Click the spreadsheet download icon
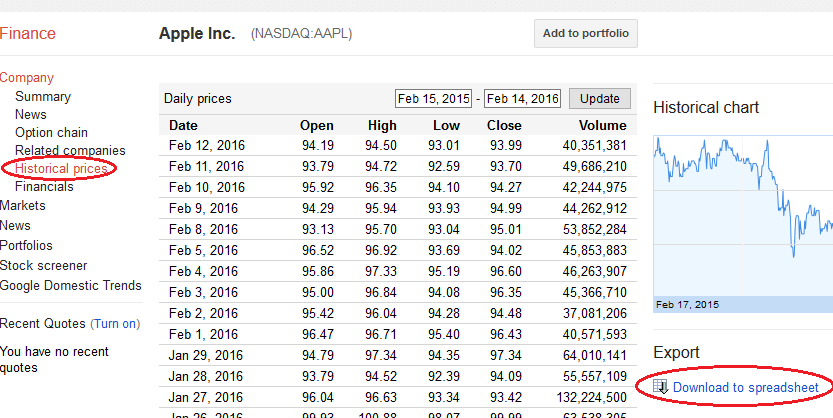This screenshot has height=418, width=833. pyautogui.click(x=660, y=387)
